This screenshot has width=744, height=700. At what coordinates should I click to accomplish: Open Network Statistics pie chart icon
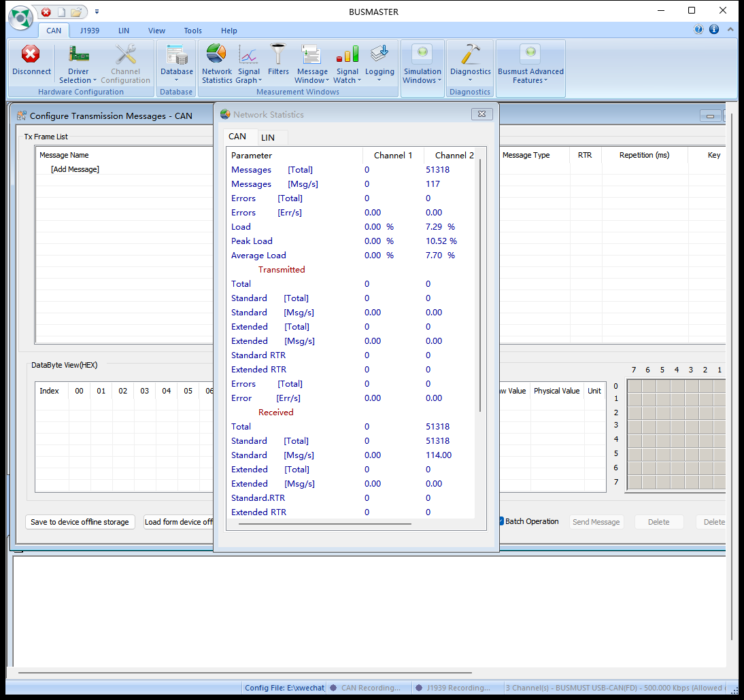pos(216,54)
